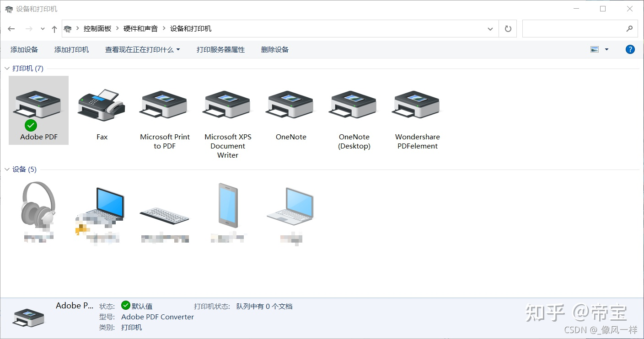Image resolution: width=644 pixels, height=339 pixels.
Task: Click 设备和打印机 breadcrumb
Action: pos(191,29)
